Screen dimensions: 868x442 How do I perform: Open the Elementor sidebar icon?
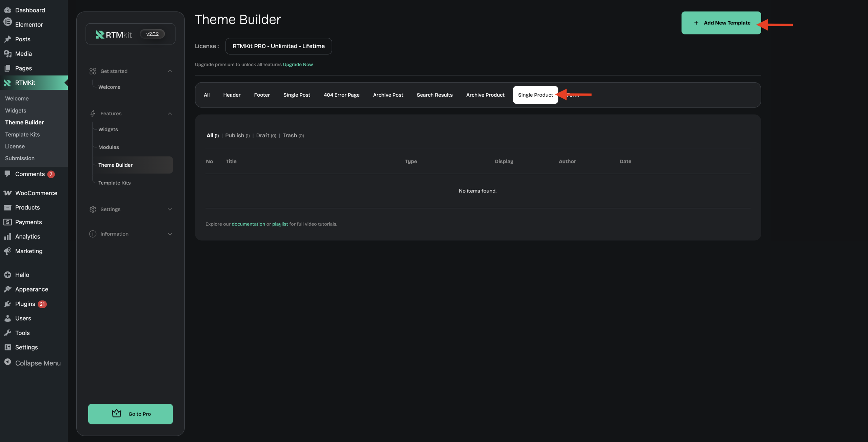7,22
